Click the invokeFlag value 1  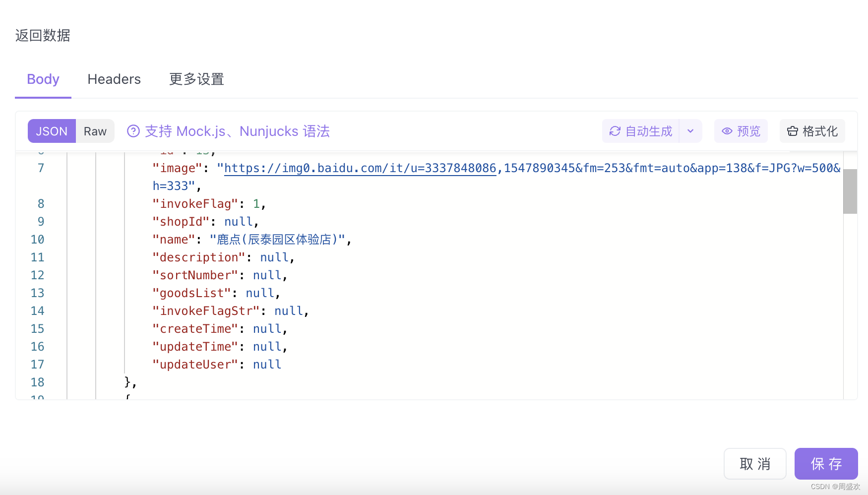click(x=256, y=204)
